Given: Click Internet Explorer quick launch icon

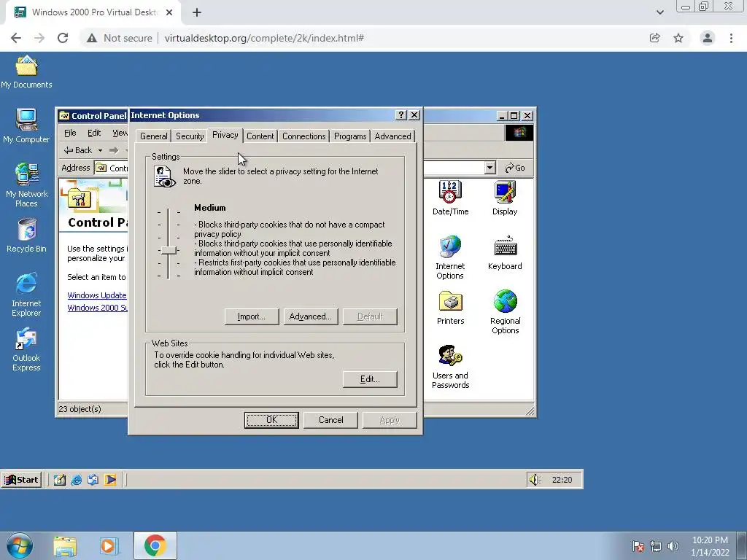Looking at the screenshot, I should [76, 480].
